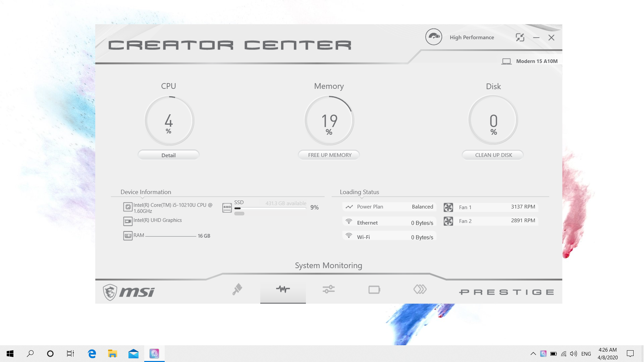Viewport: 644px width, 362px height.
Task: Click the Modern 15 A10M model text
Action: click(x=537, y=61)
